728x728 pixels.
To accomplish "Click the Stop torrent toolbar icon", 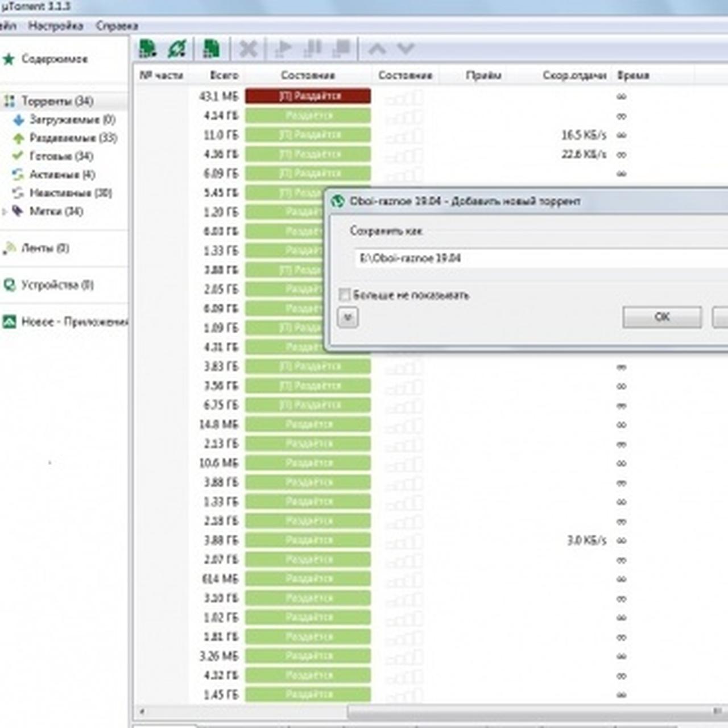I will click(x=341, y=49).
